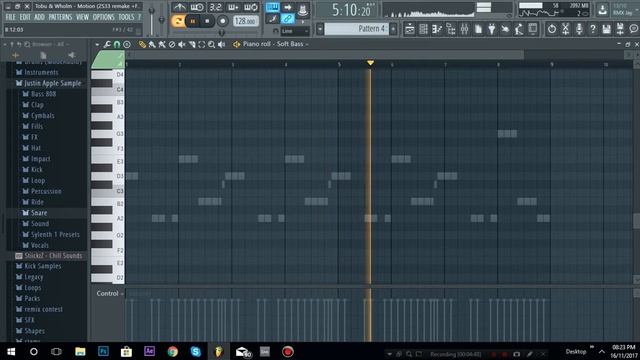This screenshot has width=640, height=360.
Task: Click the 128.000 tempo field
Action: 246,21
